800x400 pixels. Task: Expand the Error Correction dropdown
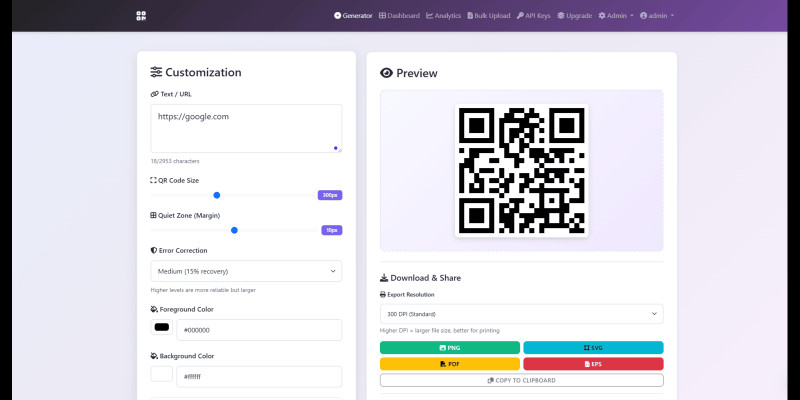coord(245,271)
